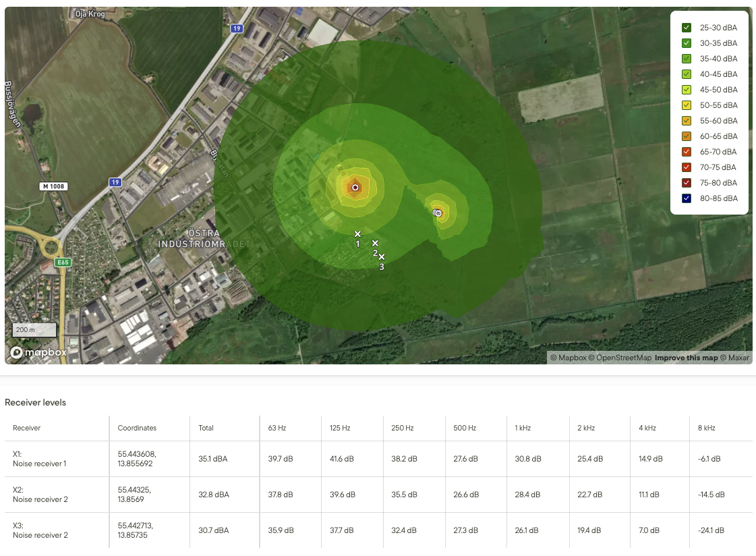Click the Östra Industriområdet map label
756x556 pixels.
(204, 239)
